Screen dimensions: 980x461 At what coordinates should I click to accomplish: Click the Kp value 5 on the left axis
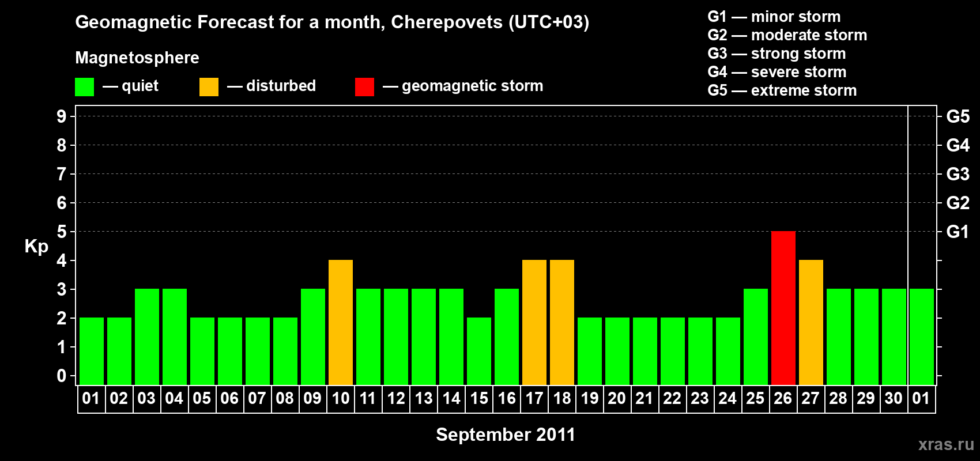(62, 232)
